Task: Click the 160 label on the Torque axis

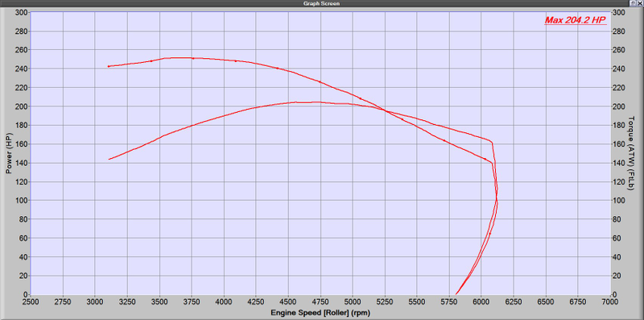Action: [x=619, y=144]
